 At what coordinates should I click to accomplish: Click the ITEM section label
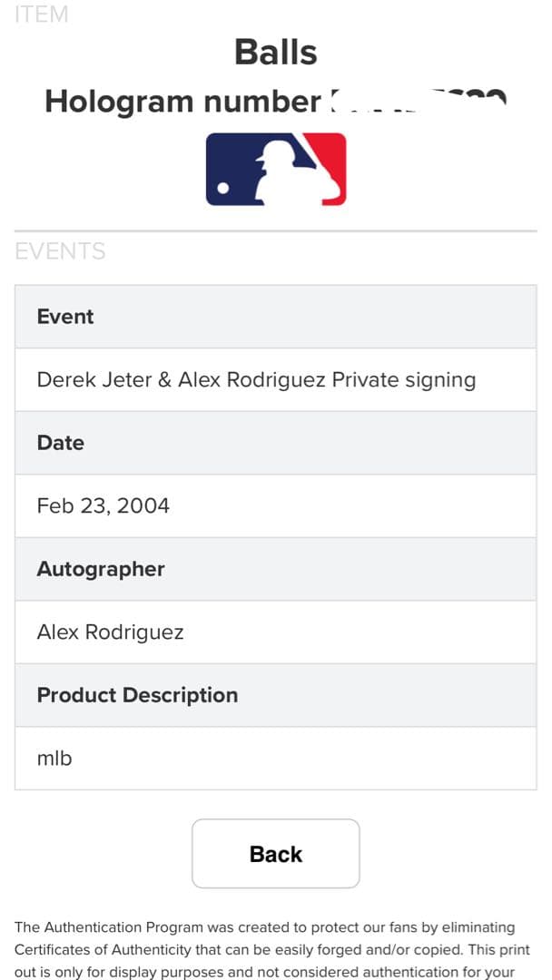pyautogui.click(x=42, y=15)
